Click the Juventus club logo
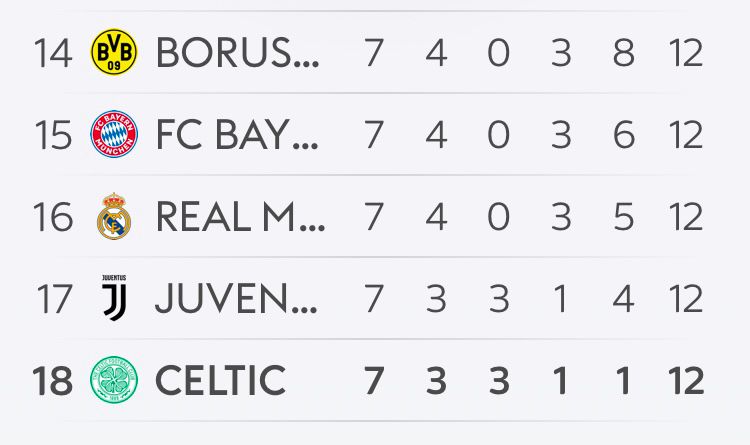 tap(114, 298)
